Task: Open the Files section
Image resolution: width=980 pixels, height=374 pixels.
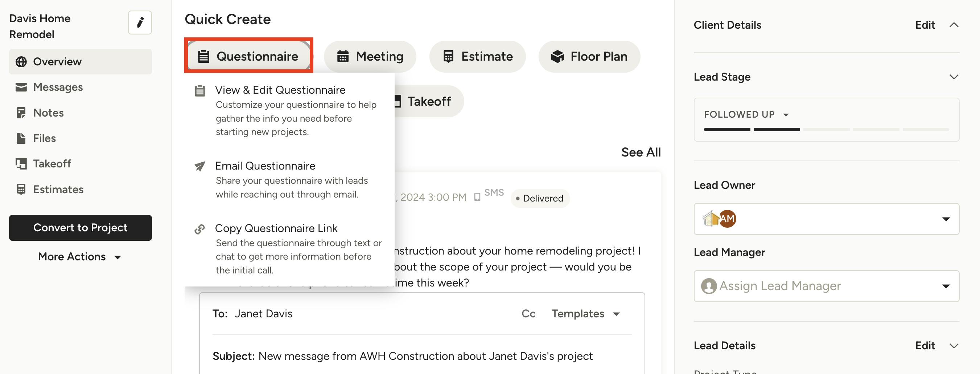Action: 44,138
